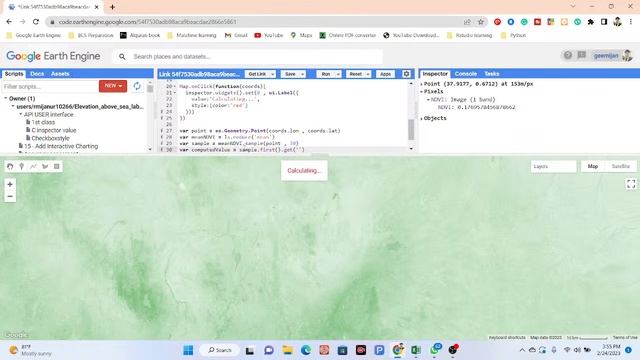Switch to the Inspector tab
This screenshot has width=640, height=360.
pyautogui.click(x=435, y=74)
